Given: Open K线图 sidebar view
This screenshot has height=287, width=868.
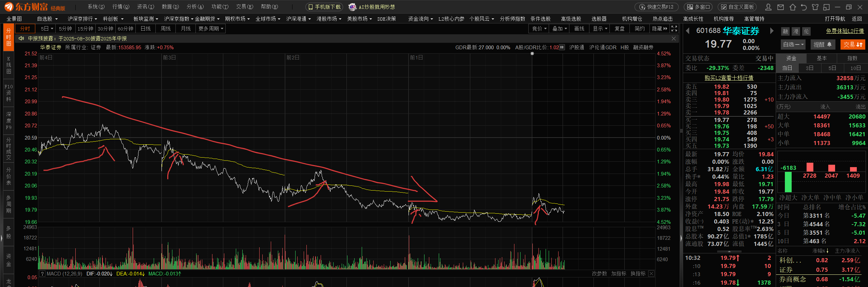Looking at the screenshot, I should tap(8, 65).
